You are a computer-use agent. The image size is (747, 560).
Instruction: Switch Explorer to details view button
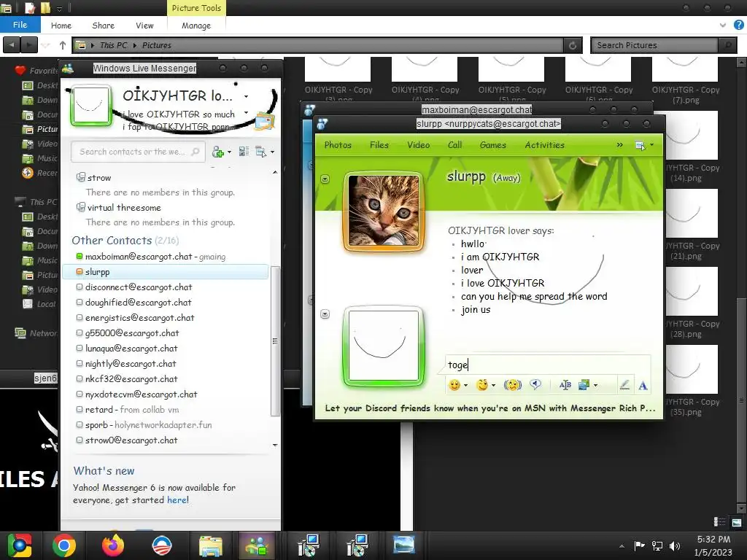tap(719, 522)
